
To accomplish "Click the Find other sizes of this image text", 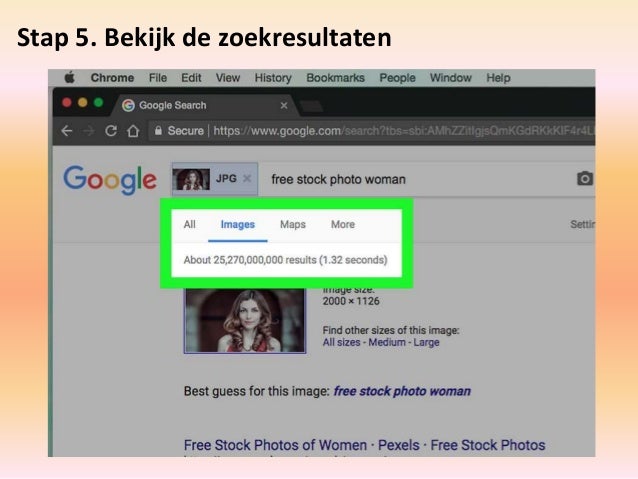I will (391, 330).
